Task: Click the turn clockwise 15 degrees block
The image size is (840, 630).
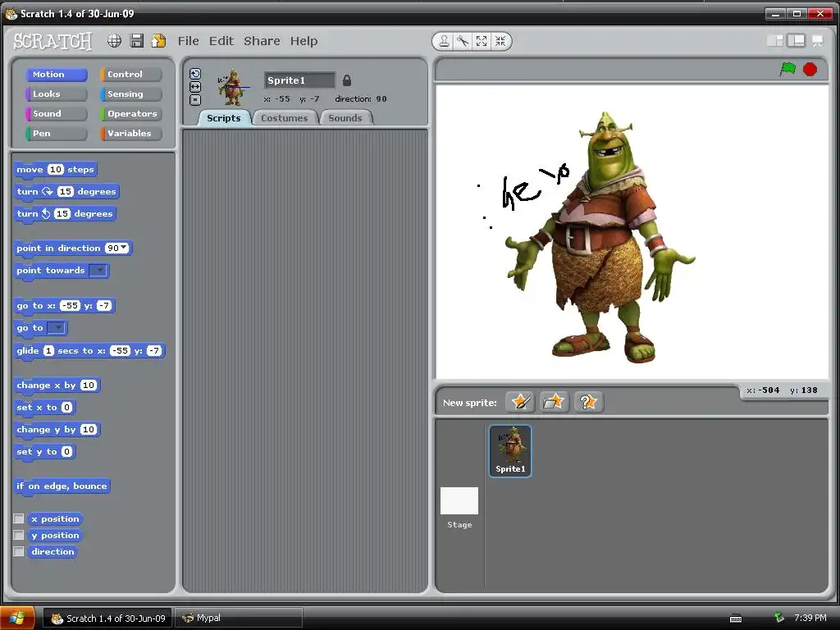Action: point(66,191)
